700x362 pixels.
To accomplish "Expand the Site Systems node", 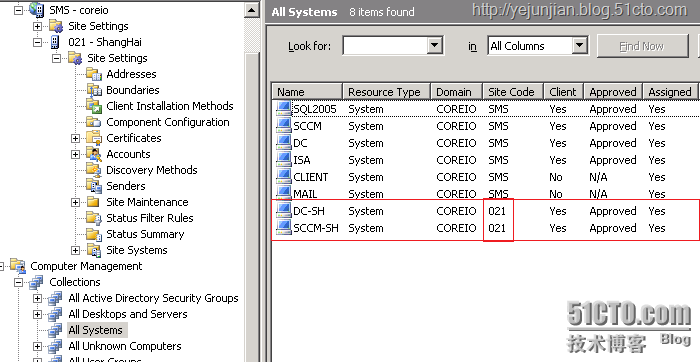I will click(75, 250).
